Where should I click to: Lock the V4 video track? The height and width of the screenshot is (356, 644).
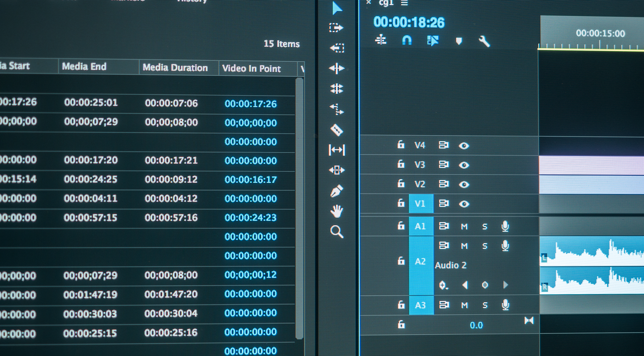401,145
